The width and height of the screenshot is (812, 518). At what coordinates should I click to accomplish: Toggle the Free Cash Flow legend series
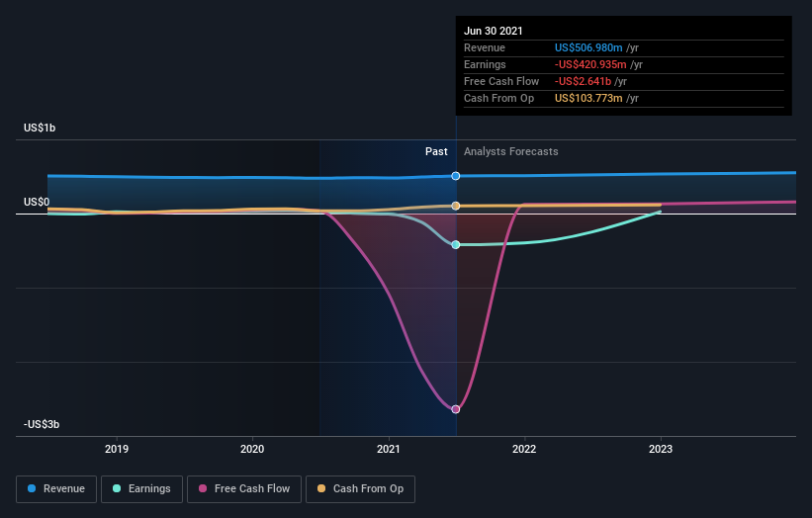tap(244, 489)
